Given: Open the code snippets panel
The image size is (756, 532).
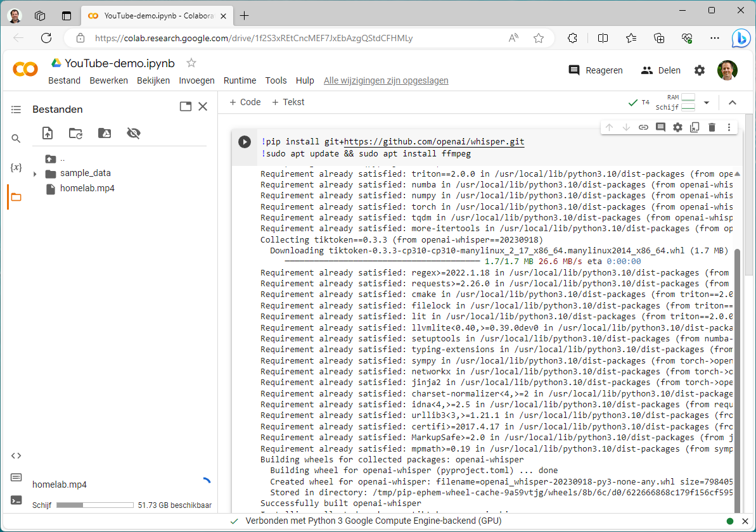Looking at the screenshot, I should pos(16,455).
